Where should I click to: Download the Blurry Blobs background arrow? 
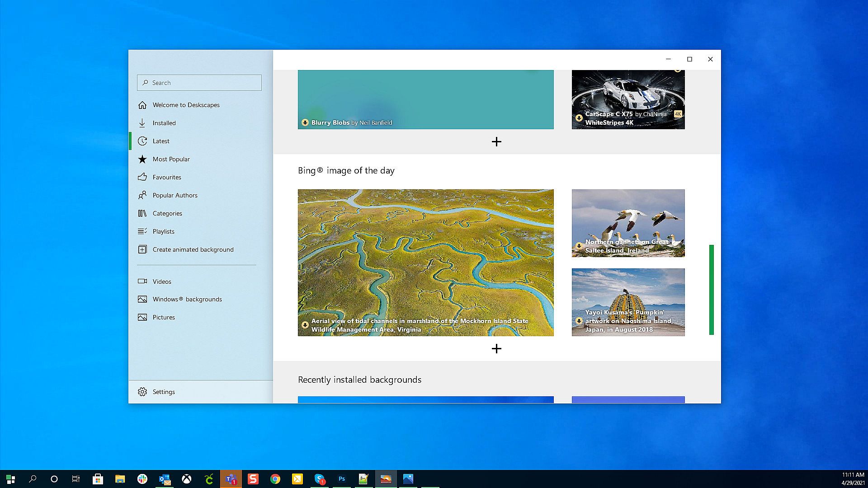[305, 122]
